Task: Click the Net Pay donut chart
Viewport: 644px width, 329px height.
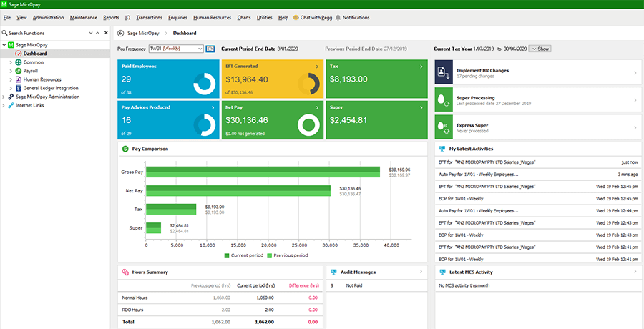Action: pos(308,125)
